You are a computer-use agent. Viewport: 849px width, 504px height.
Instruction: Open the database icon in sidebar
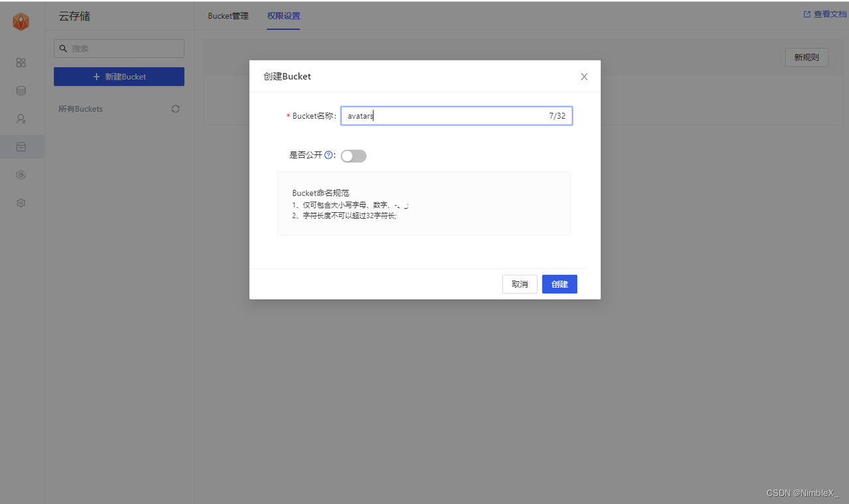click(21, 90)
